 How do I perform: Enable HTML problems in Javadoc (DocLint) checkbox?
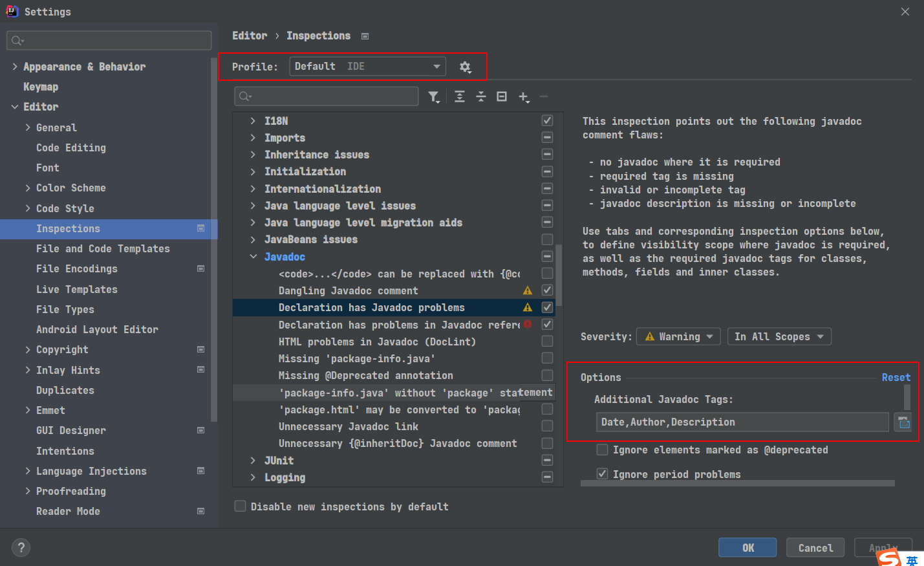click(x=547, y=341)
